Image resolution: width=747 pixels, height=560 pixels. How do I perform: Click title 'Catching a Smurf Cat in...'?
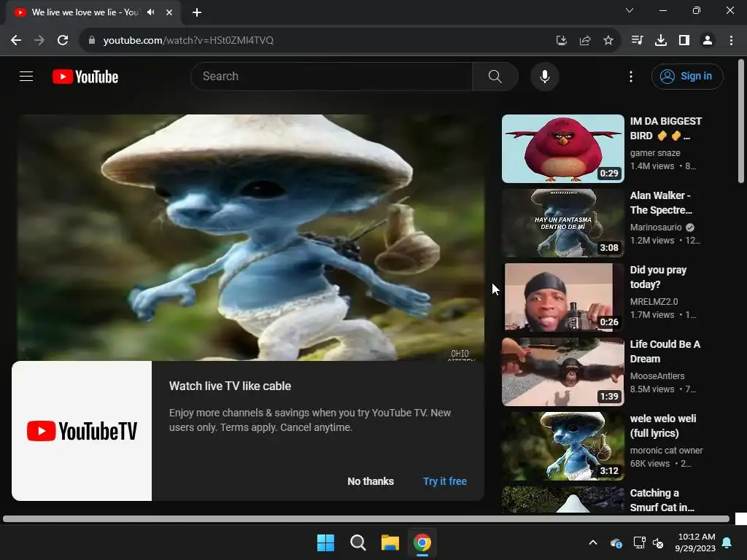(662, 500)
